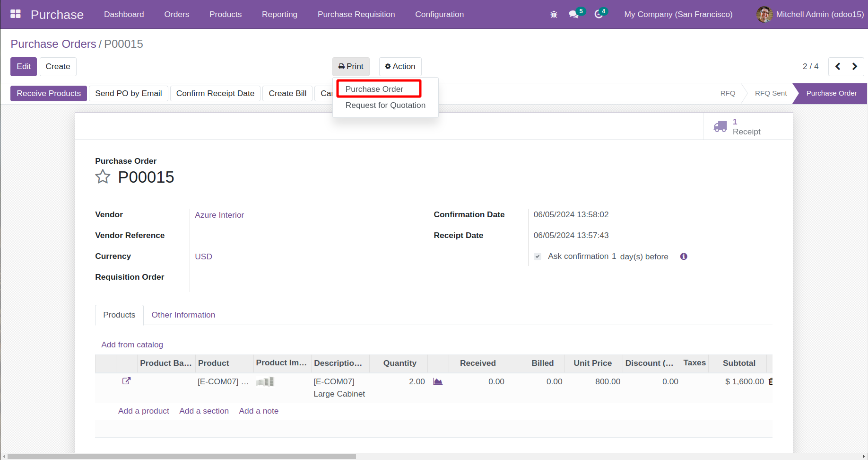The height and width of the screenshot is (460, 868).
Task: Open the Reporting menu
Action: coord(279,15)
